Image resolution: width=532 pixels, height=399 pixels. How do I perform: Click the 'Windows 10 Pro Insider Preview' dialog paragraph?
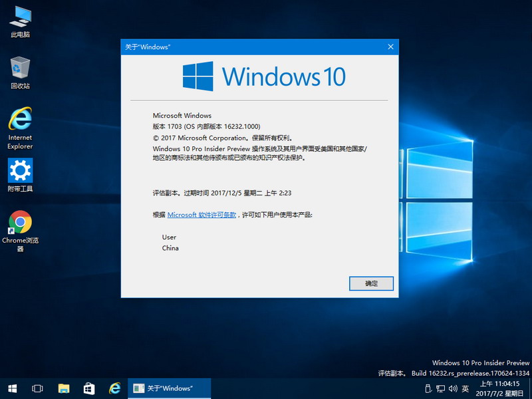(x=260, y=153)
